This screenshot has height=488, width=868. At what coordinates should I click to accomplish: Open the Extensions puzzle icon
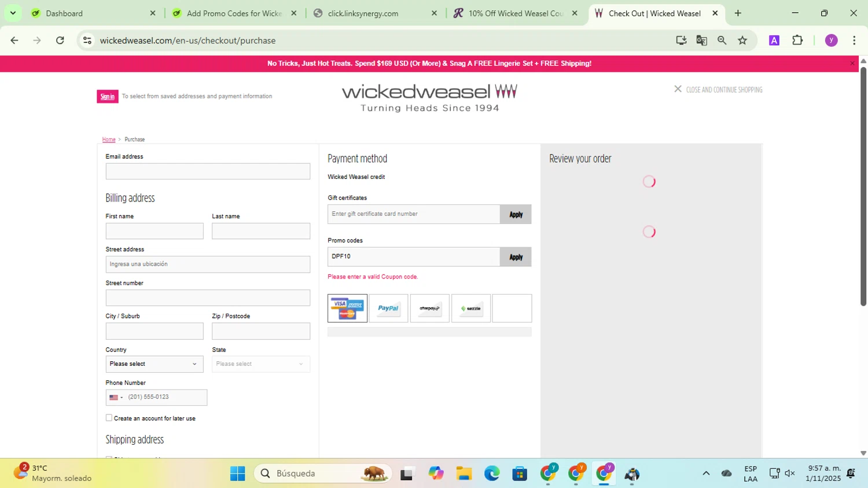coord(797,41)
